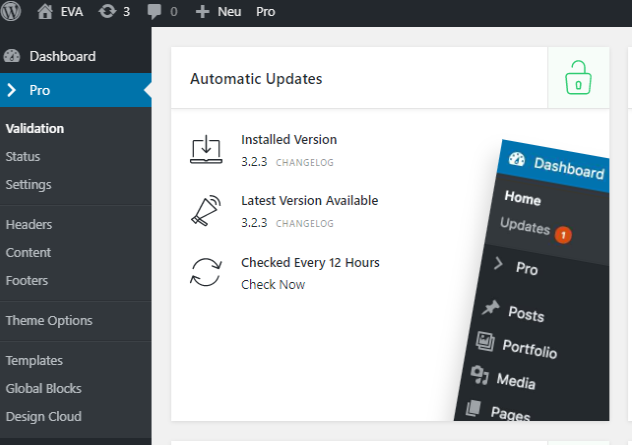
Task: Open Dashboard in the sidebar
Action: point(62,56)
